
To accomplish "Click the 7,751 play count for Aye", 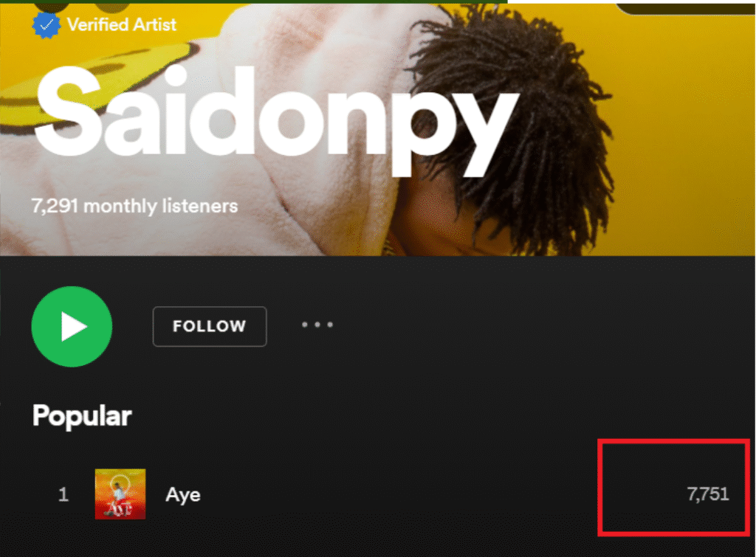I will point(708,494).
